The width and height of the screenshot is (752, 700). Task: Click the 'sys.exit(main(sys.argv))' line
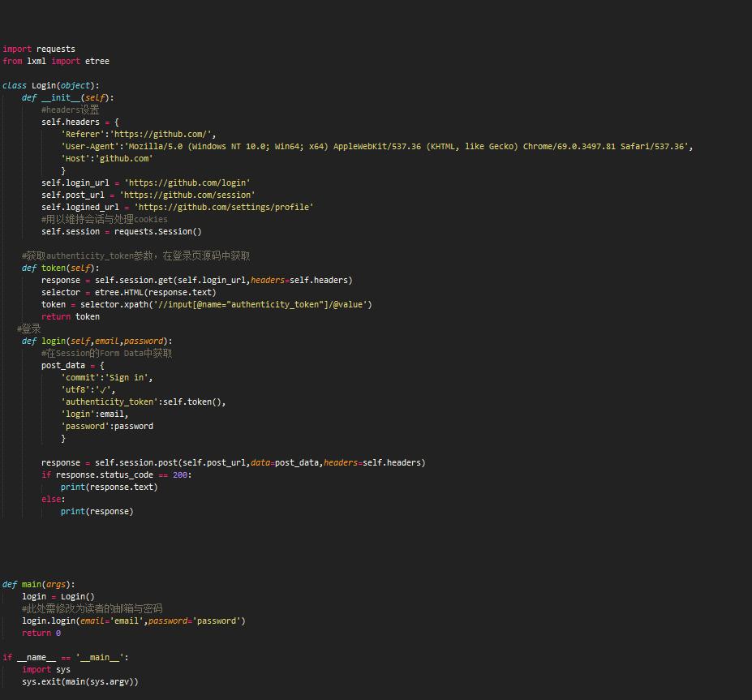click(80, 682)
